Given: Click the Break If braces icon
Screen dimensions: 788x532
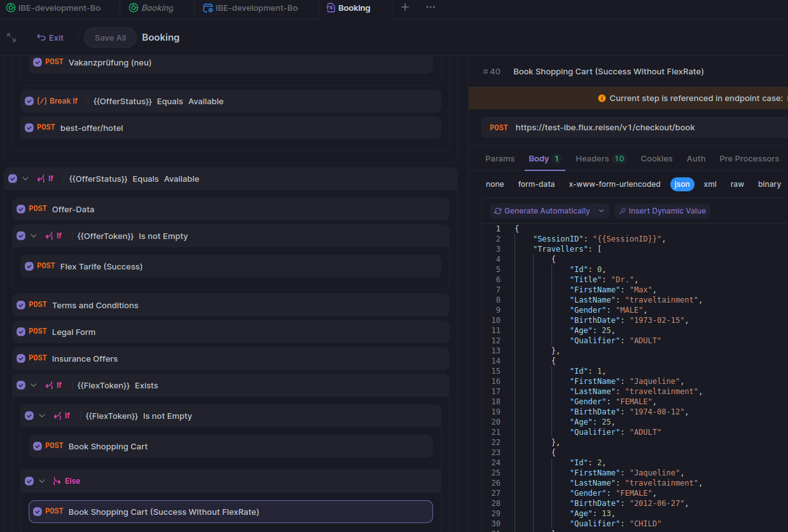Looking at the screenshot, I should 42,101.
